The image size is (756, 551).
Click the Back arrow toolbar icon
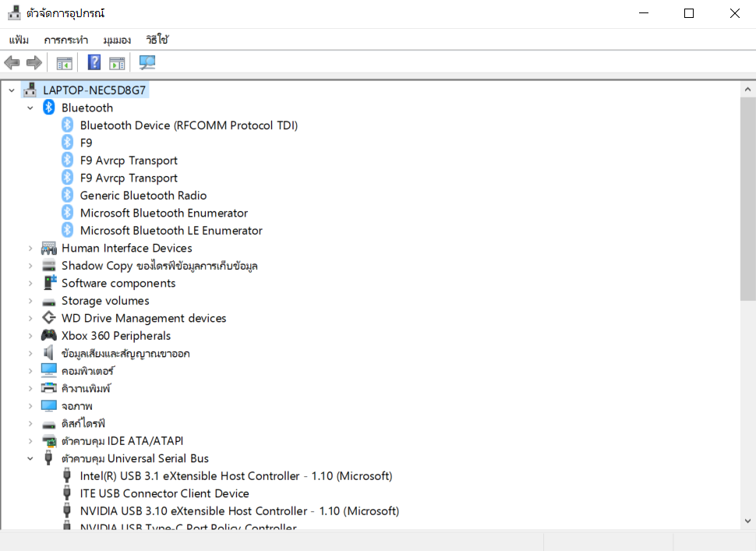[12, 62]
